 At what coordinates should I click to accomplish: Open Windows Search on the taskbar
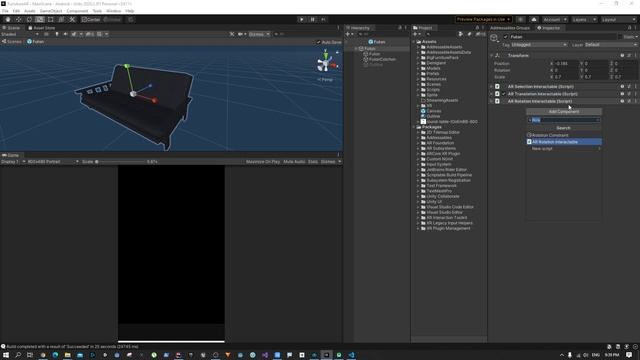coord(18,355)
